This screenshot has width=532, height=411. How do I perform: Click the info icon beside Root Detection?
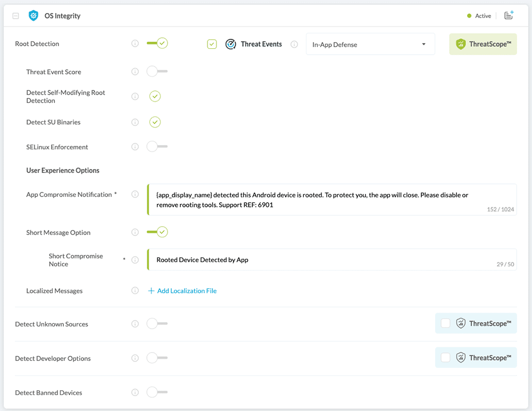click(x=135, y=44)
